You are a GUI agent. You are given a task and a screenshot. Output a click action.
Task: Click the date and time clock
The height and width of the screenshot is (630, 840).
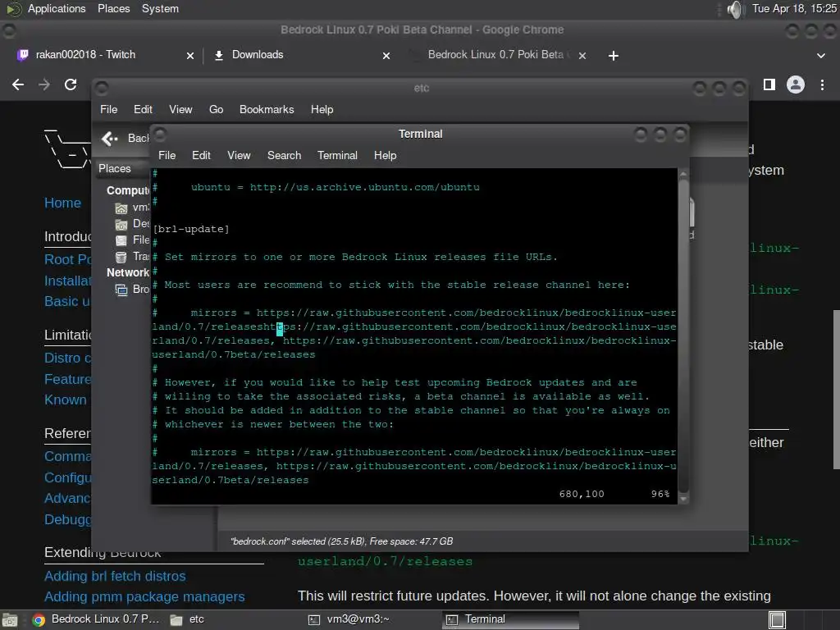point(794,8)
